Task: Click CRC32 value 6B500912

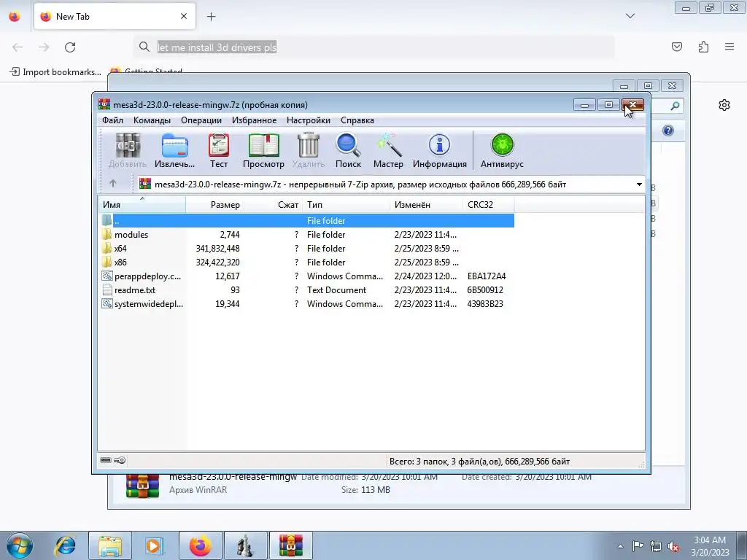Action: (x=485, y=289)
